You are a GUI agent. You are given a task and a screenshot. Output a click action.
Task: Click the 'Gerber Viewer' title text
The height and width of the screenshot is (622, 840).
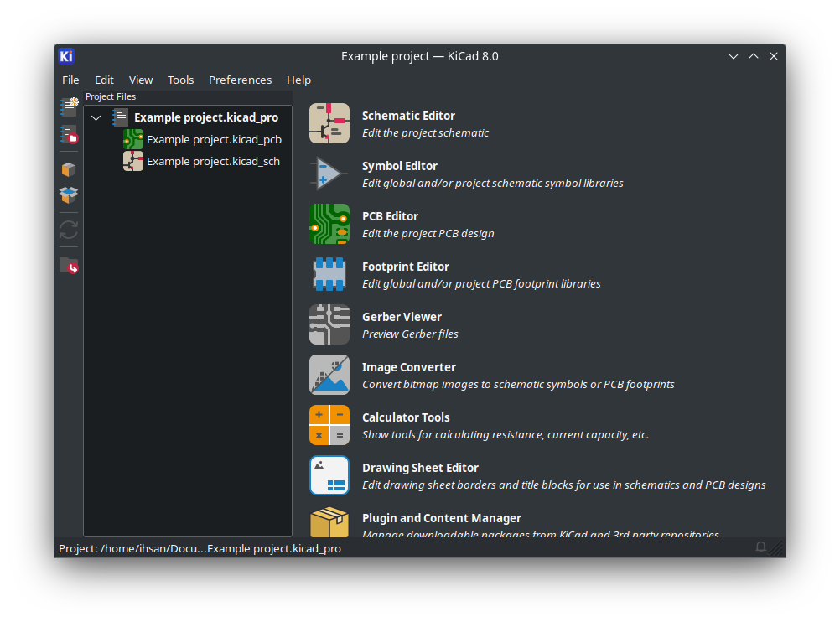(402, 317)
